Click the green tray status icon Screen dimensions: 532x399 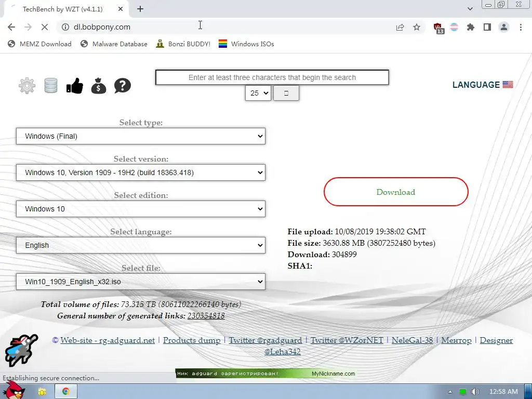462,392
